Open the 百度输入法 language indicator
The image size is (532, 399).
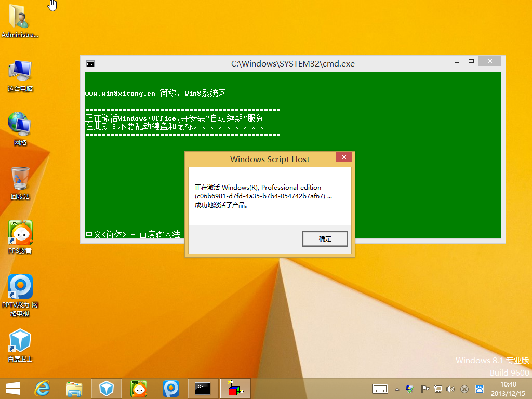132,234
